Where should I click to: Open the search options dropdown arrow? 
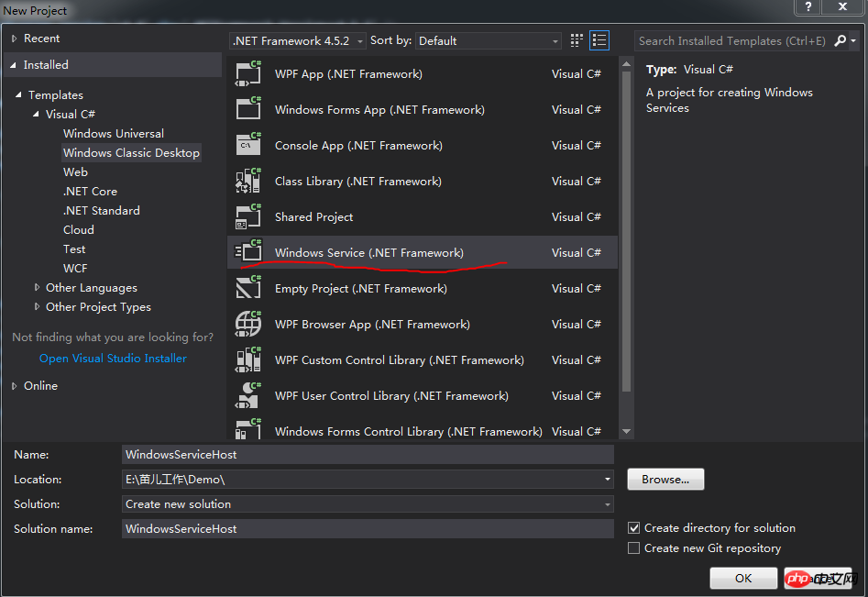pos(853,40)
